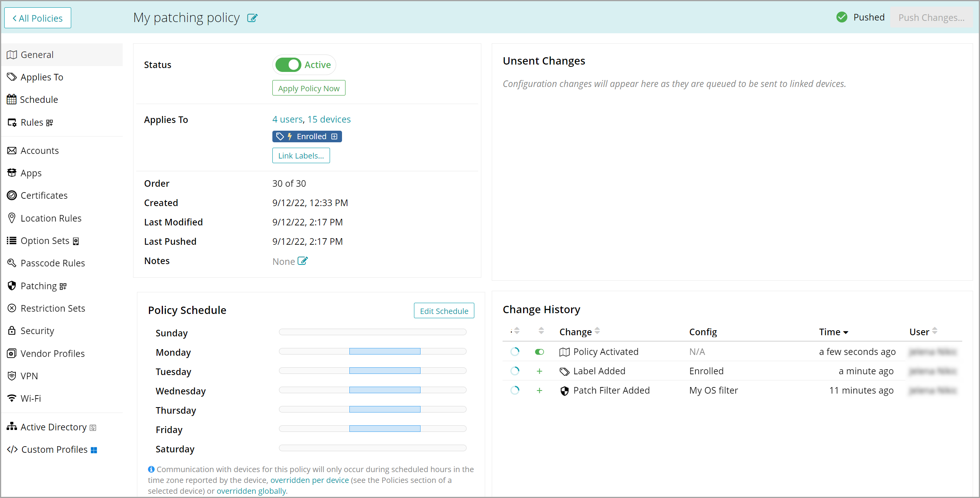Click the edit icon next to Notes
The height and width of the screenshot is (498, 980).
(303, 261)
